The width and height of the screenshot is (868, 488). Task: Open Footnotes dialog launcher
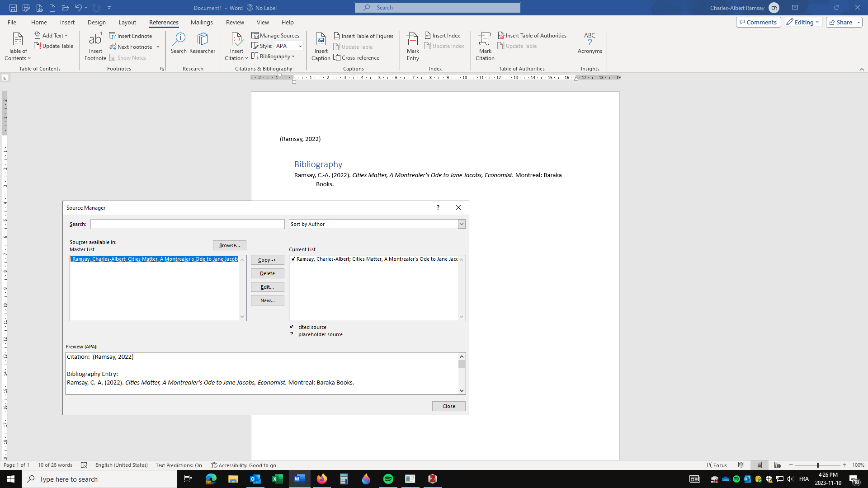click(162, 69)
